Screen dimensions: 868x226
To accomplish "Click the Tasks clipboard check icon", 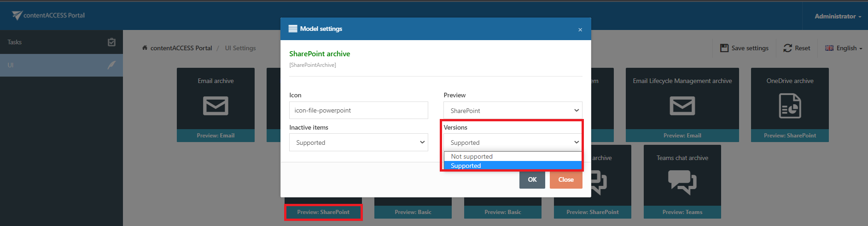I will (111, 42).
